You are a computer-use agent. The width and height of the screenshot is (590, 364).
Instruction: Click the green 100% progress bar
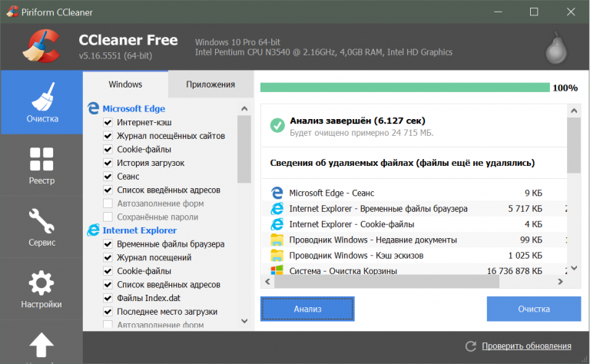[x=405, y=88]
